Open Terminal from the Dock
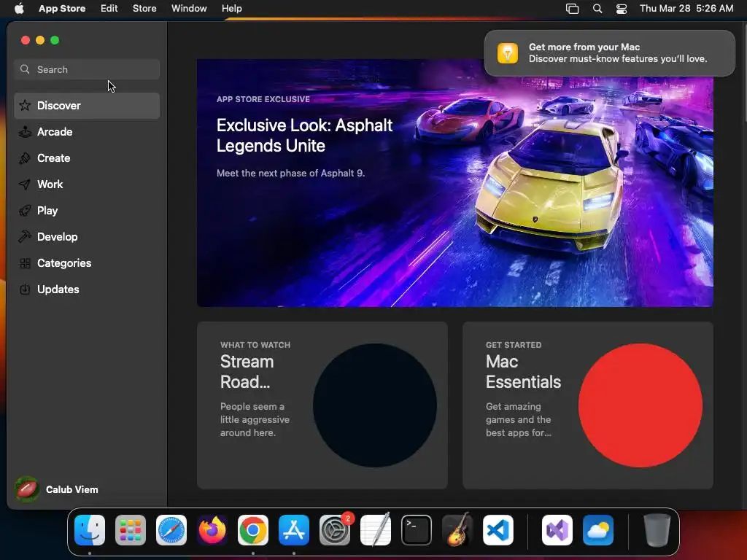747x560 pixels. tap(417, 530)
